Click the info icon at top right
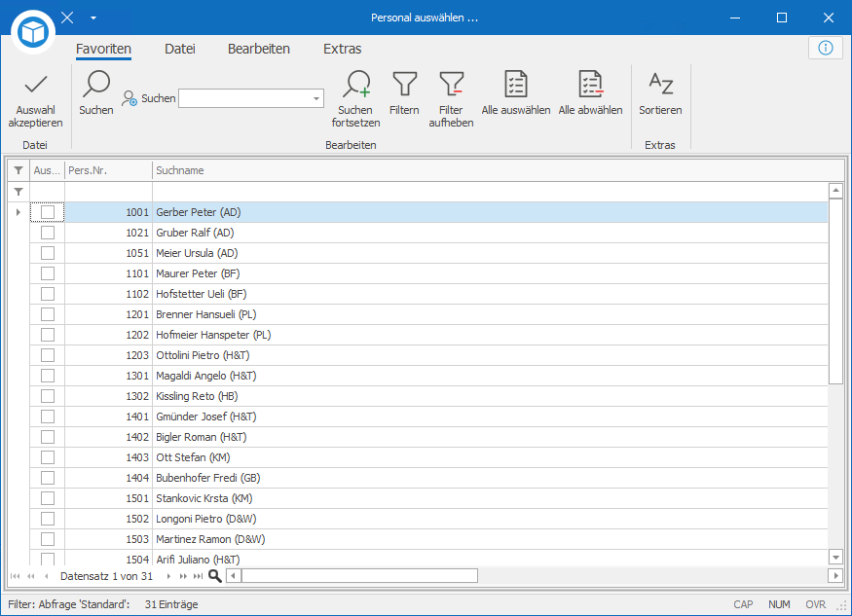 (826, 48)
